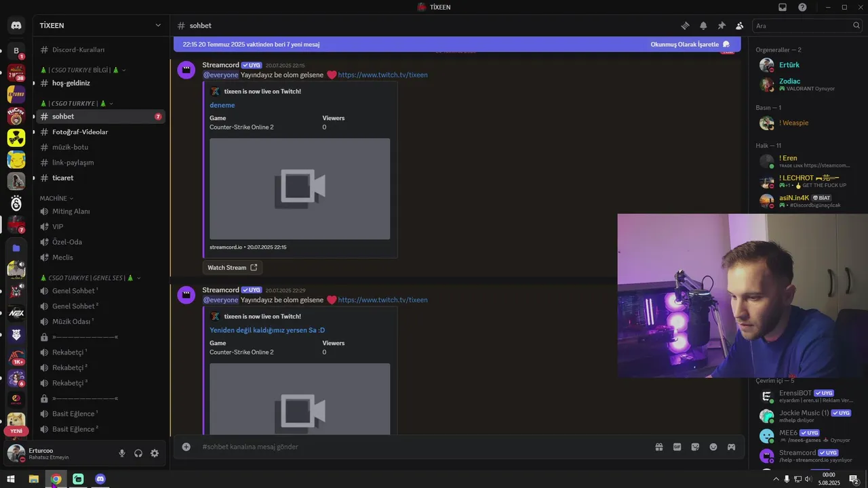
Task: Join Müzik Odası ¹ voice channel
Action: tap(100, 321)
